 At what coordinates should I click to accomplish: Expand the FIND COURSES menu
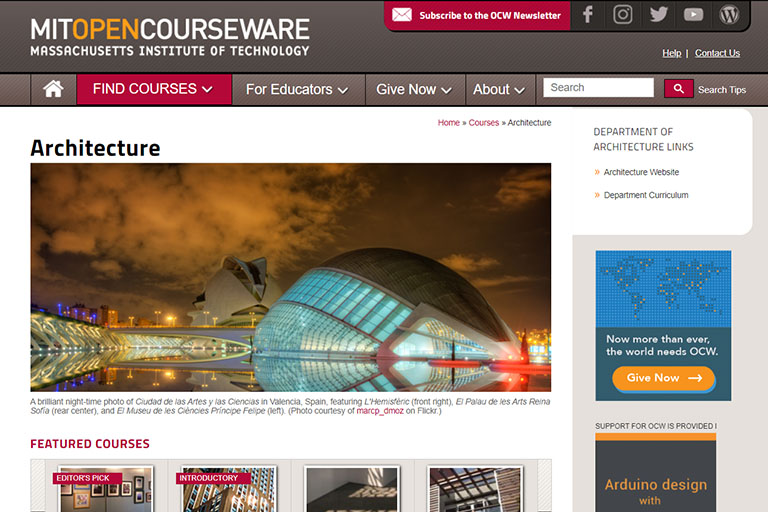click(x=154, y=89)
